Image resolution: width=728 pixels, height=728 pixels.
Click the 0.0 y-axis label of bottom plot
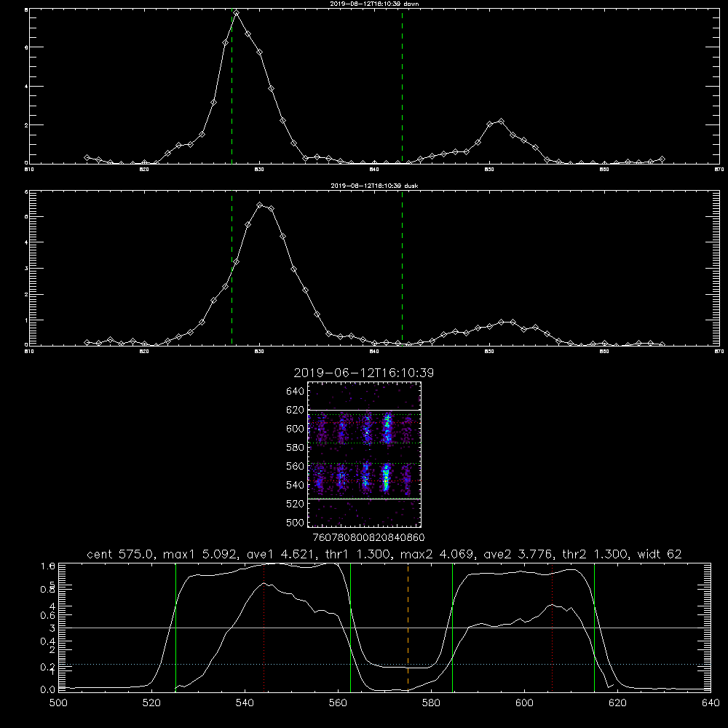click(48, 689)
